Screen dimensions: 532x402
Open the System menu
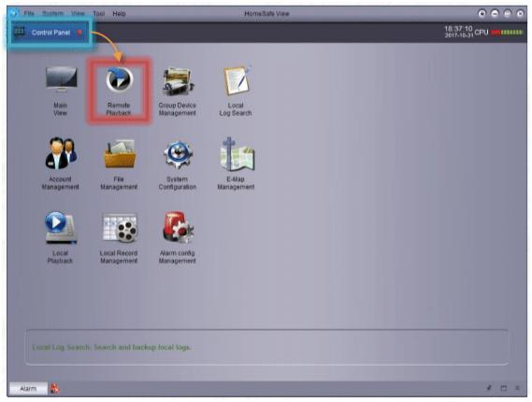[x=52, y=14]
